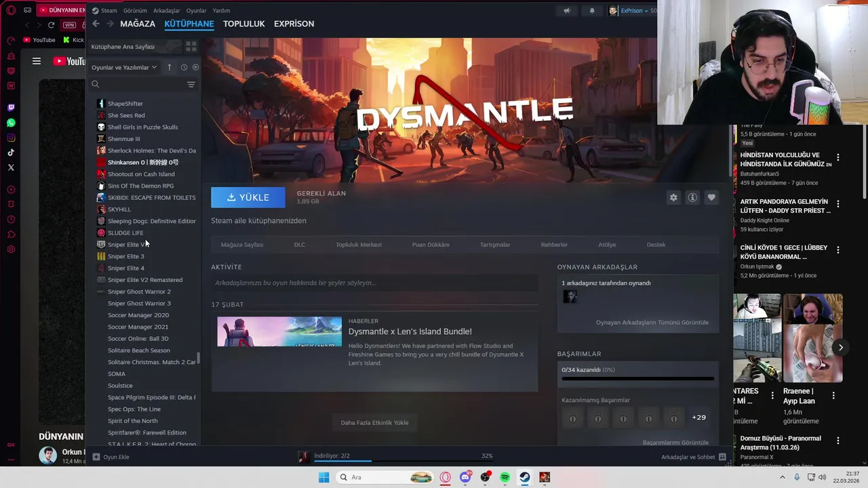The width and height of the screenshot is (868, 488).
Task: Click the blue YÜKLE install button
Action: [x=248, y=197]
